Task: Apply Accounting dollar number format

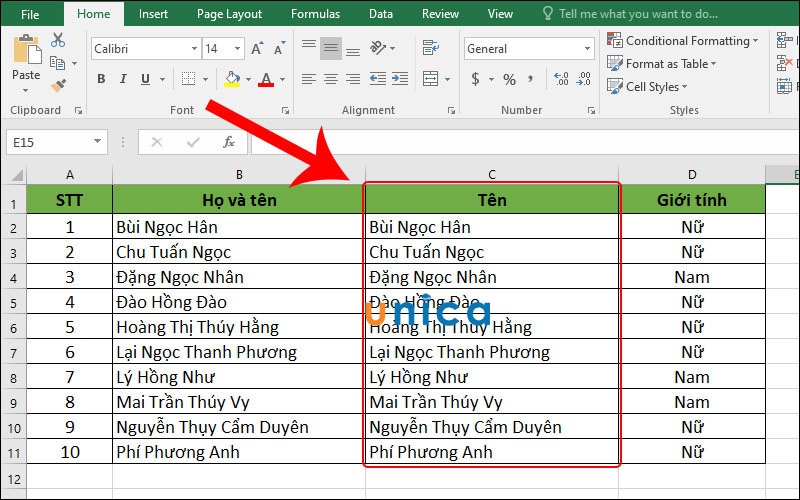Action: 476,79
